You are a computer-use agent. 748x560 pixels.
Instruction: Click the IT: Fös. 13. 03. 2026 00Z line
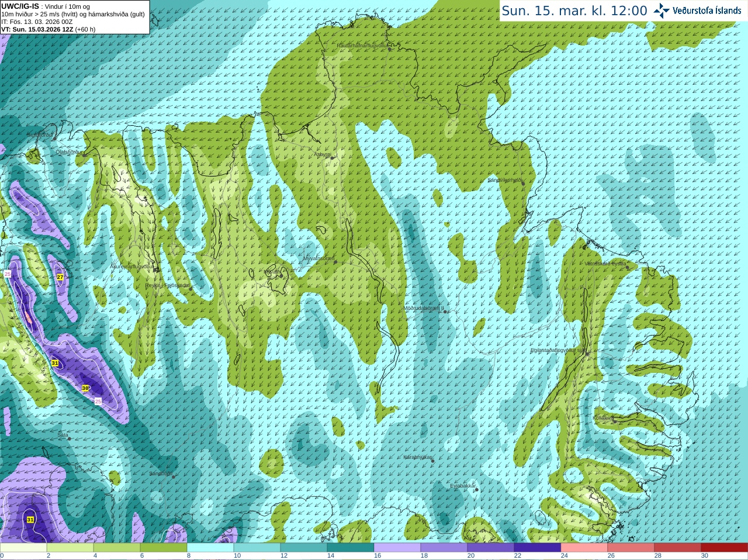(x=37, y=22)
